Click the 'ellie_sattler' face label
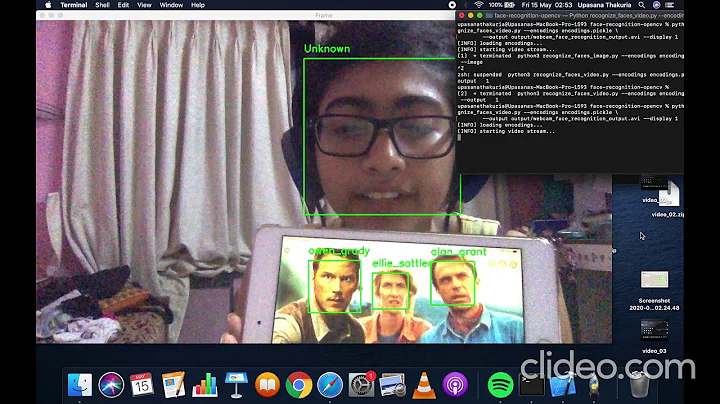 tap(401, 263)
